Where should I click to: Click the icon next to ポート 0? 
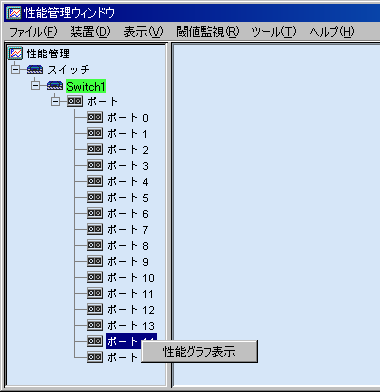[x=95, y=117]
